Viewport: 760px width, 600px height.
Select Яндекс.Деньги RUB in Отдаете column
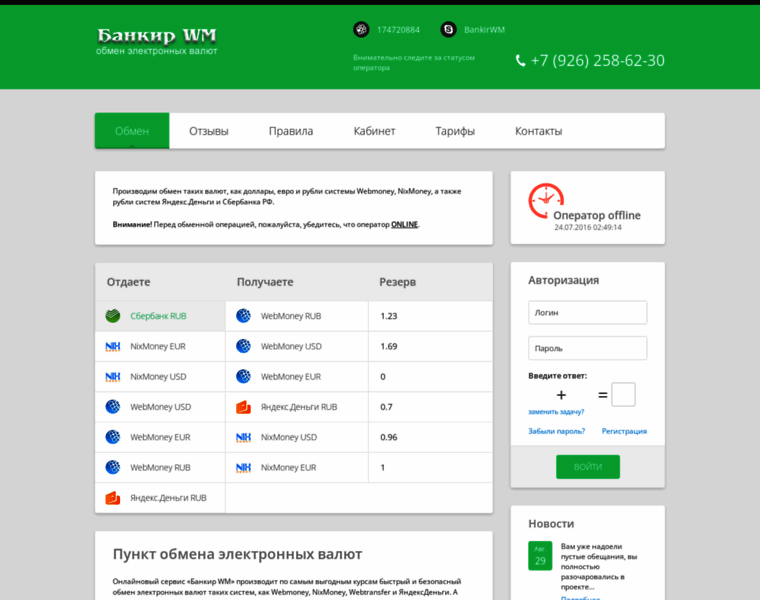160,498
